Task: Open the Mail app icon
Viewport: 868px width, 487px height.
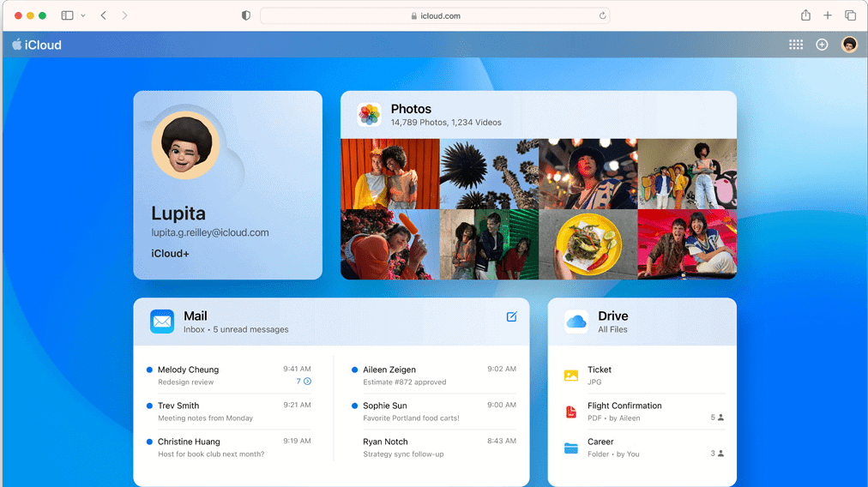Action: click(161, 322)
